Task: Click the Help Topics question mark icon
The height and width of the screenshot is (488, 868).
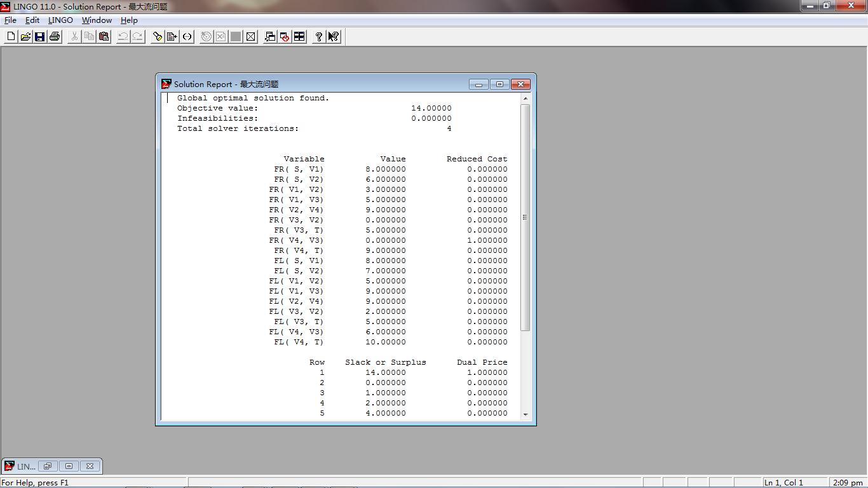Action: pyautogui.click(x=318, y=37)
